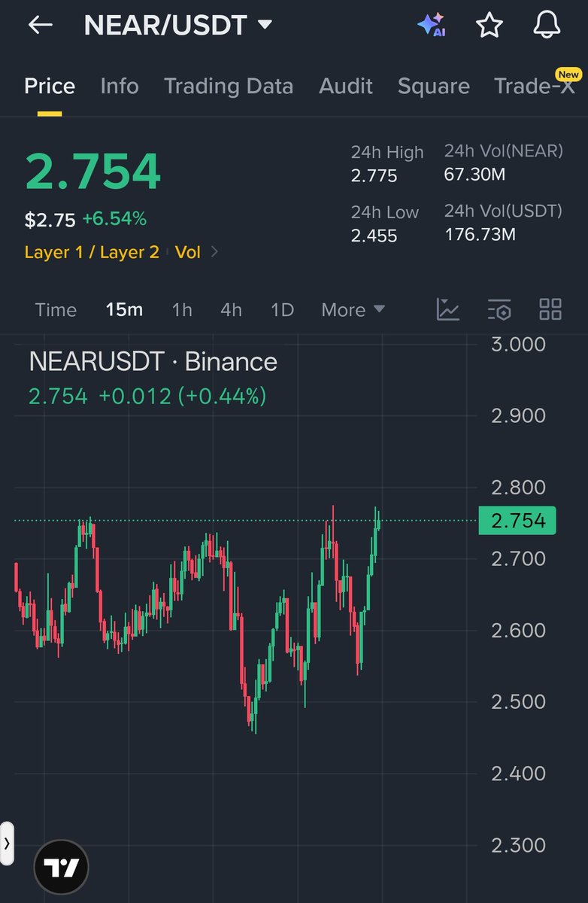Open the Audit tab
The height and width of the screenshot is (903, 588).
346,86
